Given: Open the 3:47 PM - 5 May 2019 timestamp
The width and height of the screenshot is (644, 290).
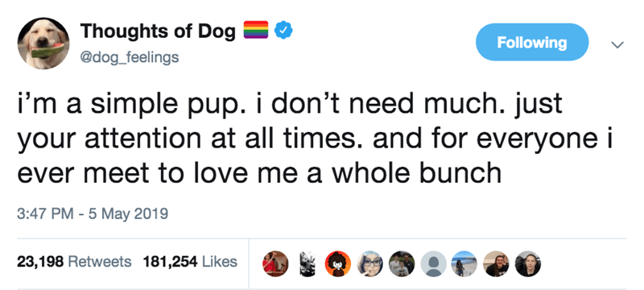Looking at the screenshot, I should (93, 213).
